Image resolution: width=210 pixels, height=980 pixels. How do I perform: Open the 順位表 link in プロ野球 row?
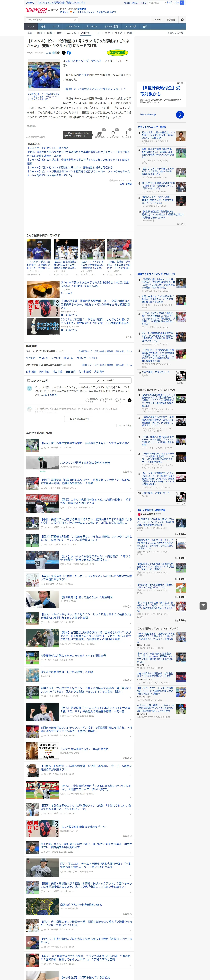tap(110, 351)
